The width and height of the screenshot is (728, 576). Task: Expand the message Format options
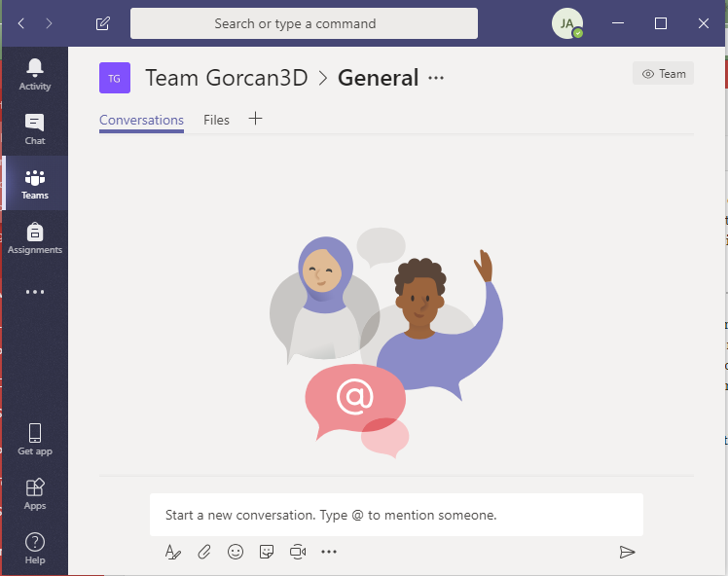pos(172,552)
